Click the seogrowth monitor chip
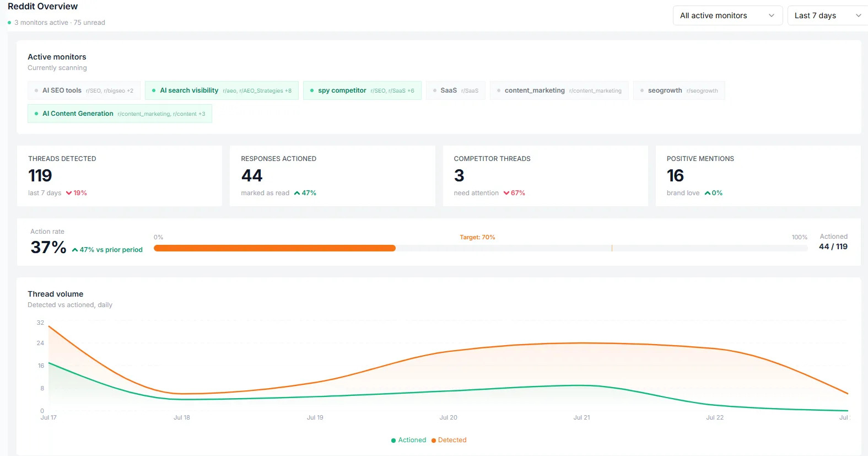 tap(679, 90)
